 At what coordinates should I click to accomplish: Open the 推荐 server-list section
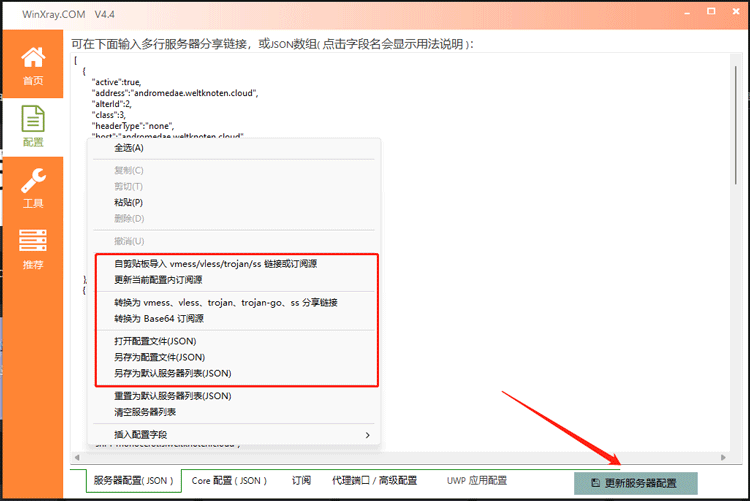point(33,249)
